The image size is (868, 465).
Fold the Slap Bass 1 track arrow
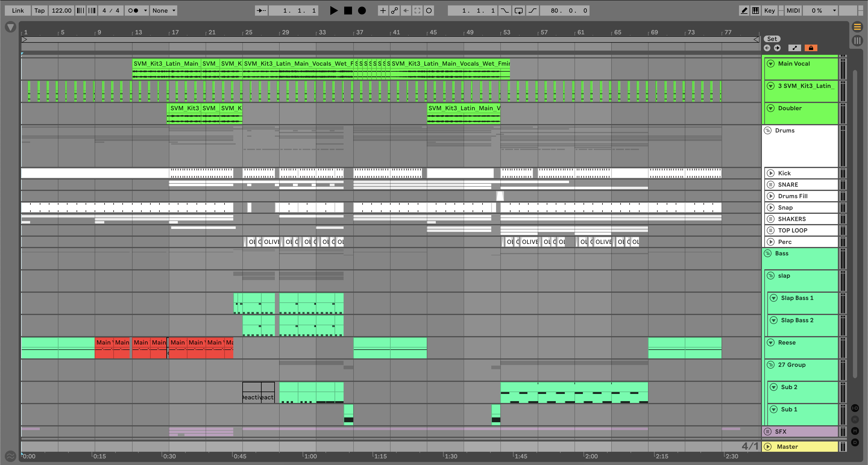tap(774, 298)
